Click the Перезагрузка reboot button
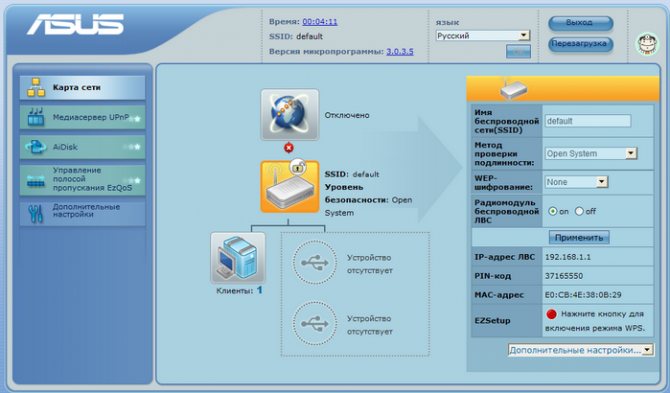The width and height of the screenshot is (670, 393). pyautogui.click(x=580, y=44)
